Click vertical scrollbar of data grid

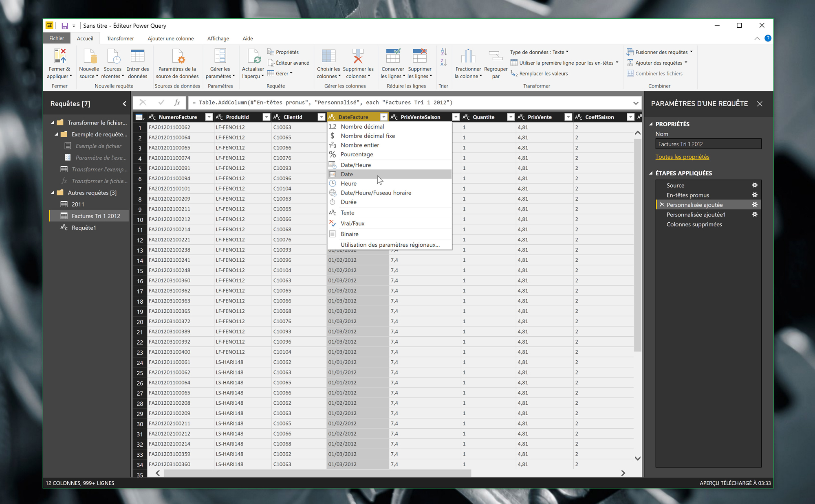point(638,245)
